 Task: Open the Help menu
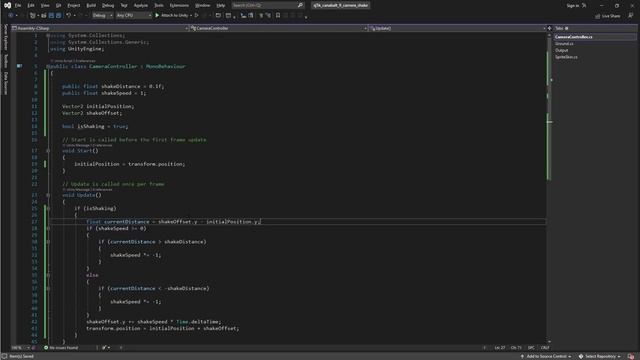tap(221, 6)
